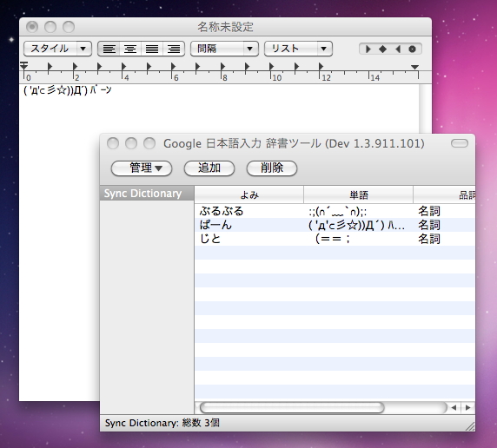Image resolution: width=497 pixels, height=448 pixels.
Task: Click the scroll right arrow in dictionary table
Action: (x=467, y=407)
